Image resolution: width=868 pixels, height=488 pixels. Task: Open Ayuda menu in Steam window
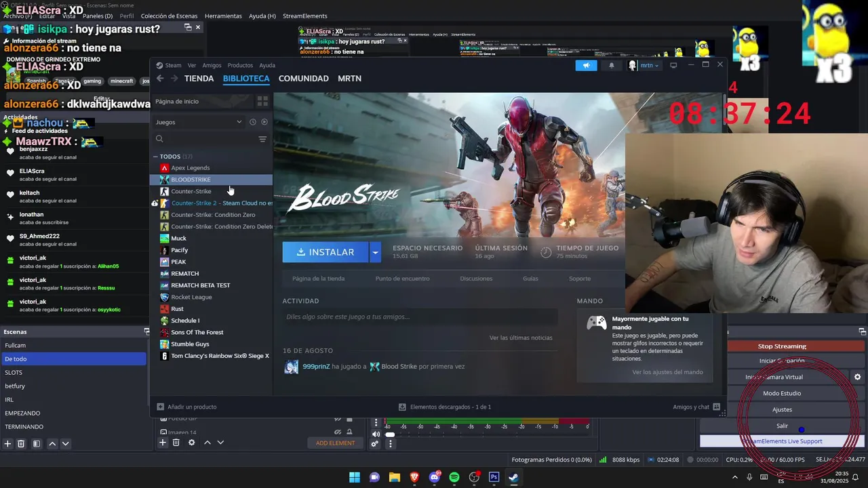point(267,65)
